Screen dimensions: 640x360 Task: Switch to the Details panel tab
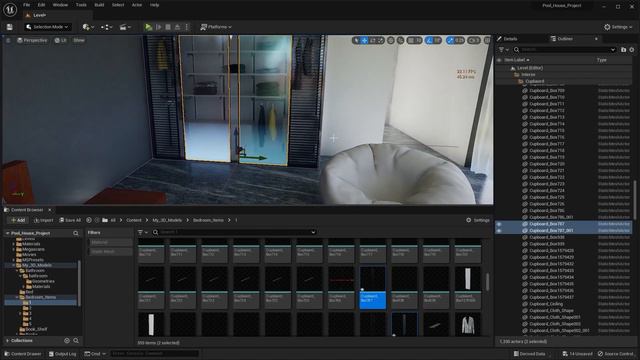507,39
